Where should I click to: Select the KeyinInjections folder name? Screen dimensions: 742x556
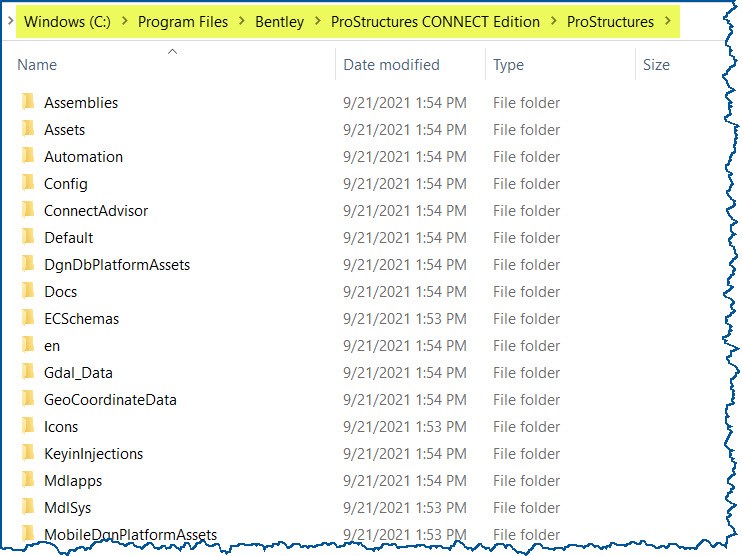click(x=93, y=453)
